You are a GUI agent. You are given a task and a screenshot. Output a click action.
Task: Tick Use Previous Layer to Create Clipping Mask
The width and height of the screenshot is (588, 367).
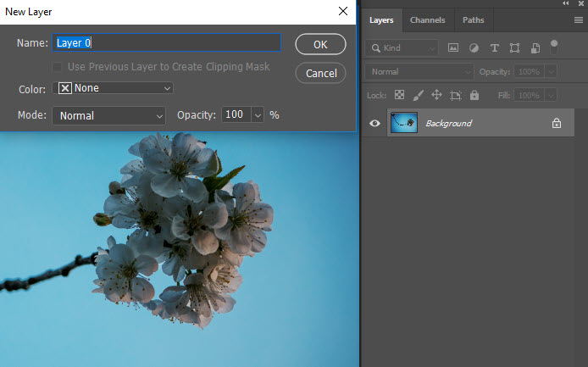(x=57, y=67)
